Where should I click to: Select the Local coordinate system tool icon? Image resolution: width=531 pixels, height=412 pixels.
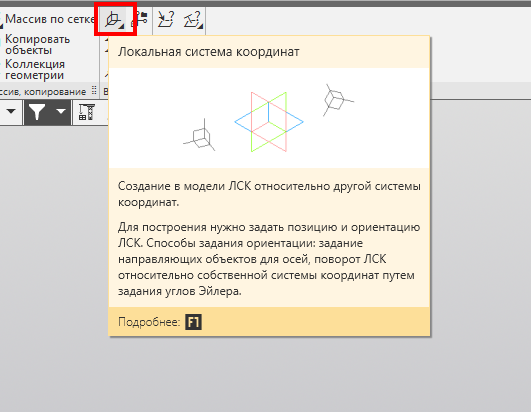[114, 19]
